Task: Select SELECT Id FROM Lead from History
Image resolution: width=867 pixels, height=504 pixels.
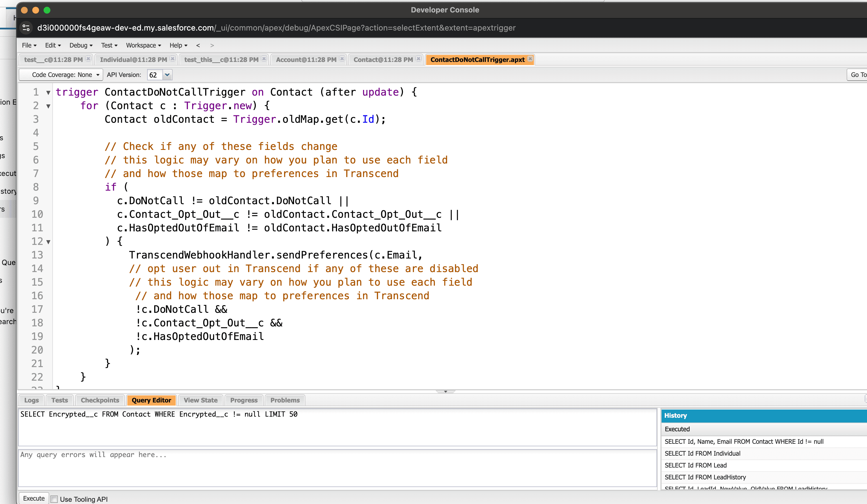Action: 695,465
